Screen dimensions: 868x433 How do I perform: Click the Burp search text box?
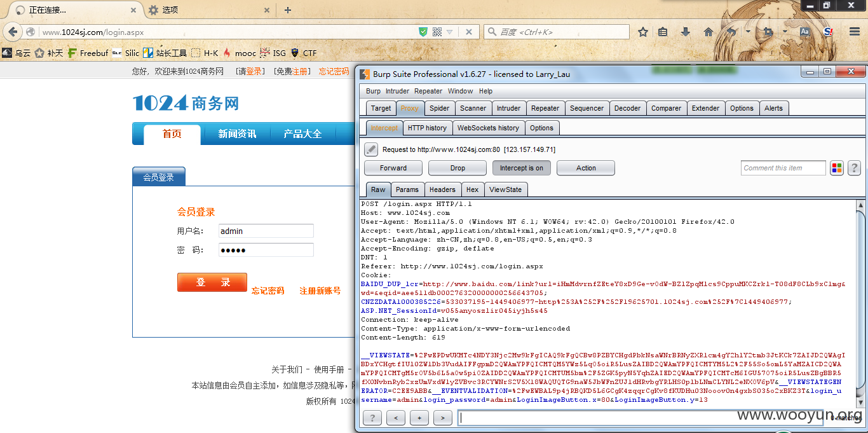(640, 418)
